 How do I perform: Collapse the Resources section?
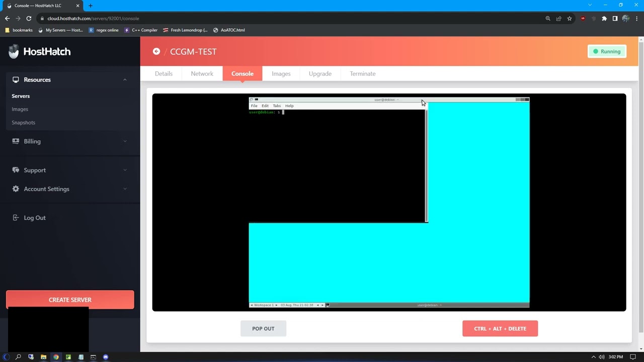125,79
